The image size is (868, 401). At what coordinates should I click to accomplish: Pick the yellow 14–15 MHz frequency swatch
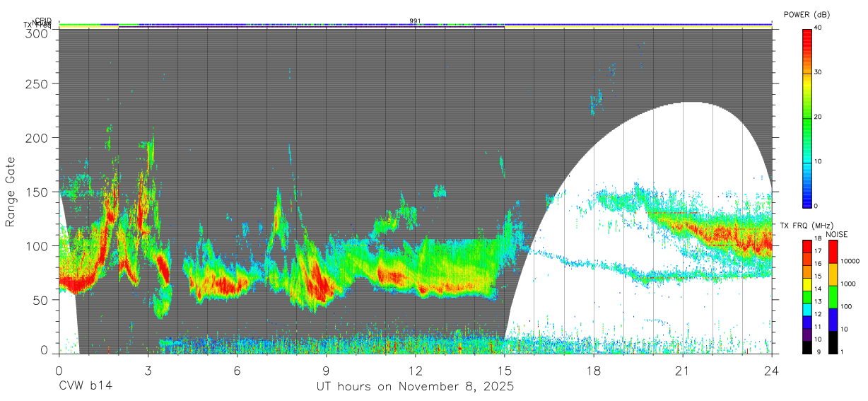[x=808, y=284]
